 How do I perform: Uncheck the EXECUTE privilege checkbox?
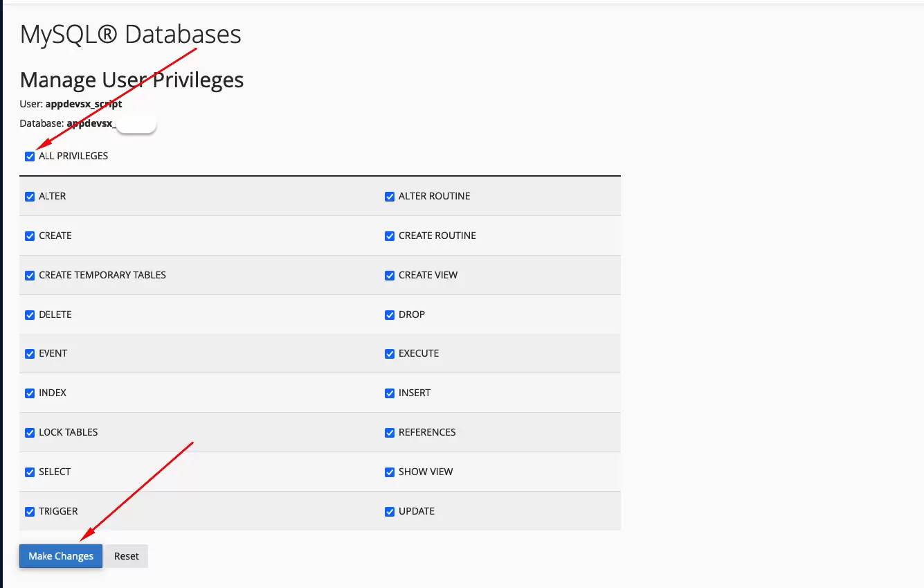click(390, 353)
